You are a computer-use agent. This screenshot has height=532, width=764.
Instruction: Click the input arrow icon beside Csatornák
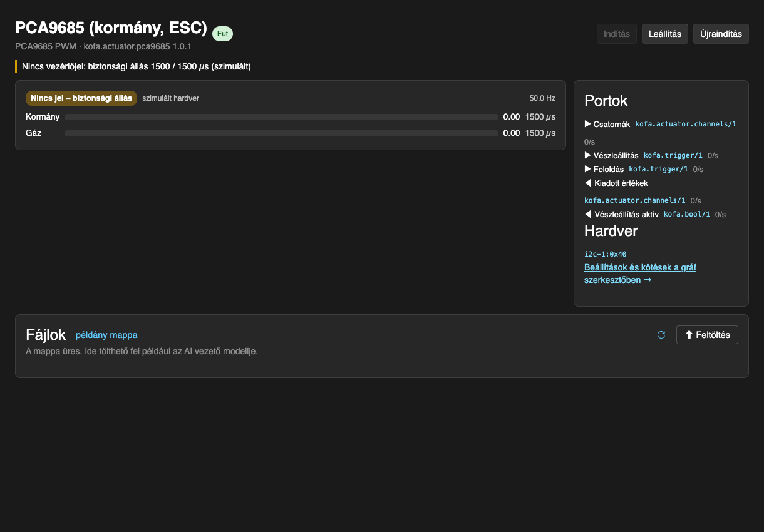[587, 124]
